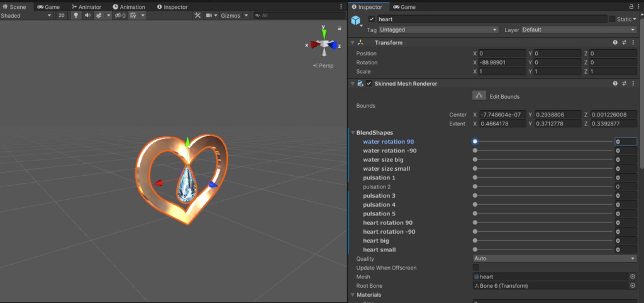Click the green Y axis on orientation gizmo
The width and height of the screenshot is (644, 303).
pos(324,33)
